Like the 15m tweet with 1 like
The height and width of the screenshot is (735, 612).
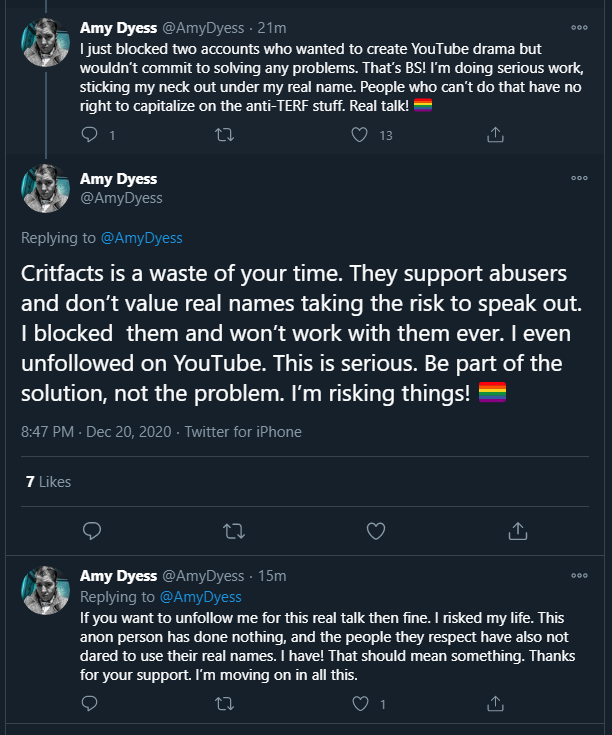[360, 704]
